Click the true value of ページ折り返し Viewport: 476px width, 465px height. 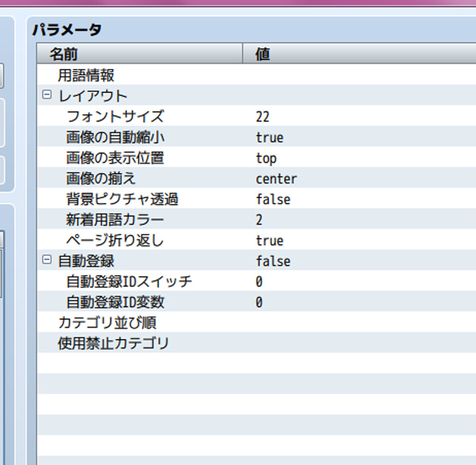tap(270, 240)
